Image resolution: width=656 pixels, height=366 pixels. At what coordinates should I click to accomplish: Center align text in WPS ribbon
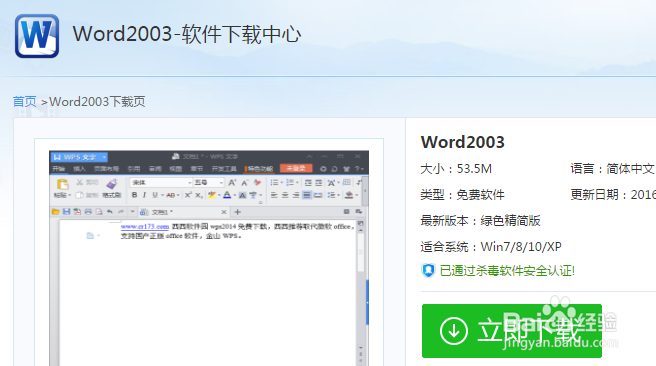pyautogui.click(x=285, y=195)
